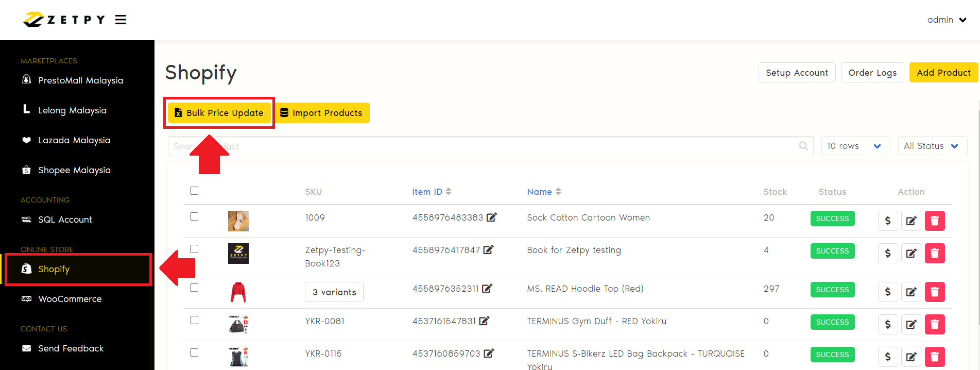The image size is (980, 370).
Task: Expand the All Status filter dropdown
Action: 932,146
